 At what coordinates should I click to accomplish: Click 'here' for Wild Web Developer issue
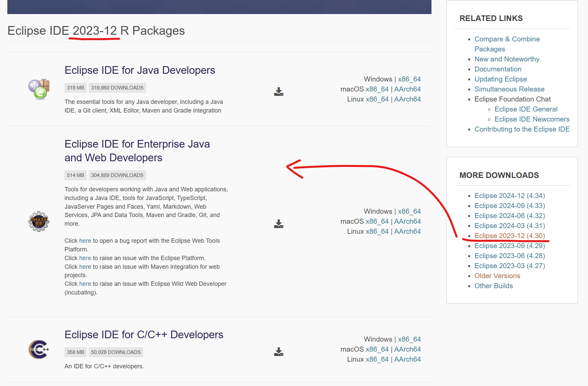click(85, 284)
